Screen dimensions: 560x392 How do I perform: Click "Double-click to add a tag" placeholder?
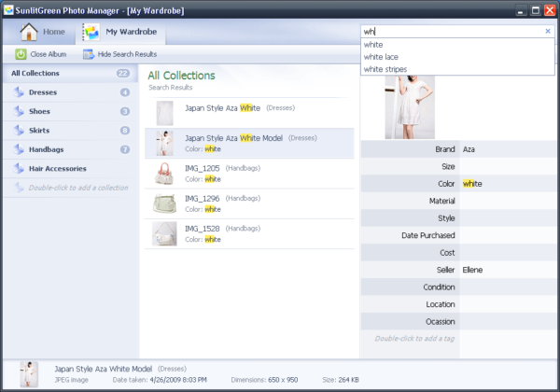coord(414,339)
